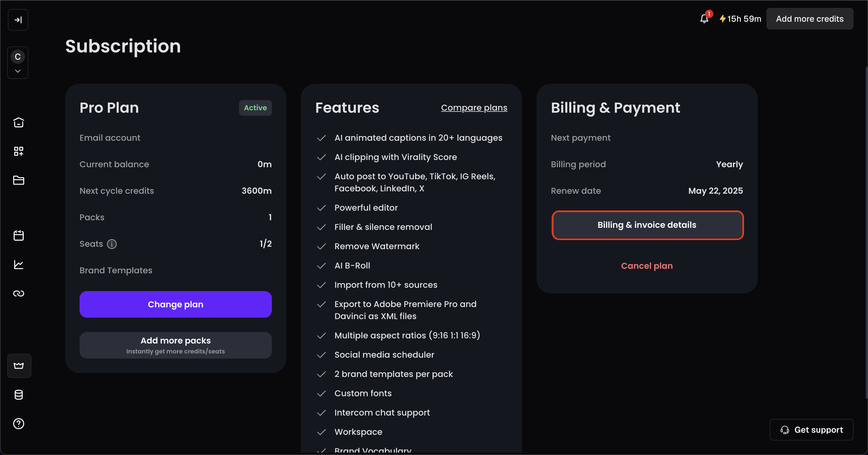The width and height of the screenshot is (868, 455).
Task: Click the Subscription page heading
Action: tap(123, 46)
